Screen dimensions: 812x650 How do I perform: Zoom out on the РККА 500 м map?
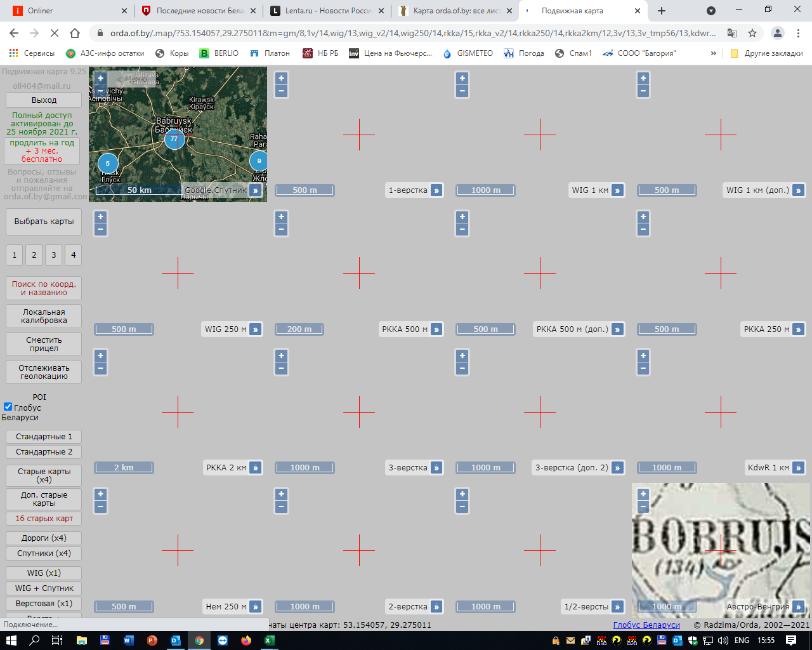(x=282, y=230)
